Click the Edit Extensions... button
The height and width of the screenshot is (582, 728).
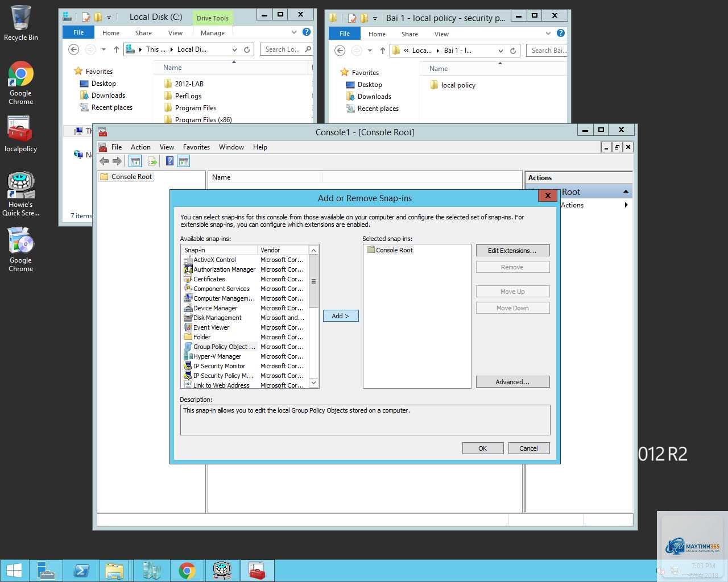click(512, 251)
